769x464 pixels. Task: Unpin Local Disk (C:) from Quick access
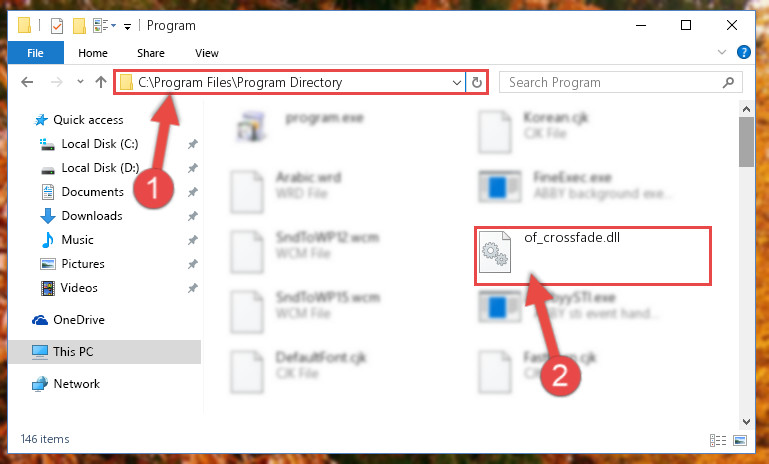point(193,144)
